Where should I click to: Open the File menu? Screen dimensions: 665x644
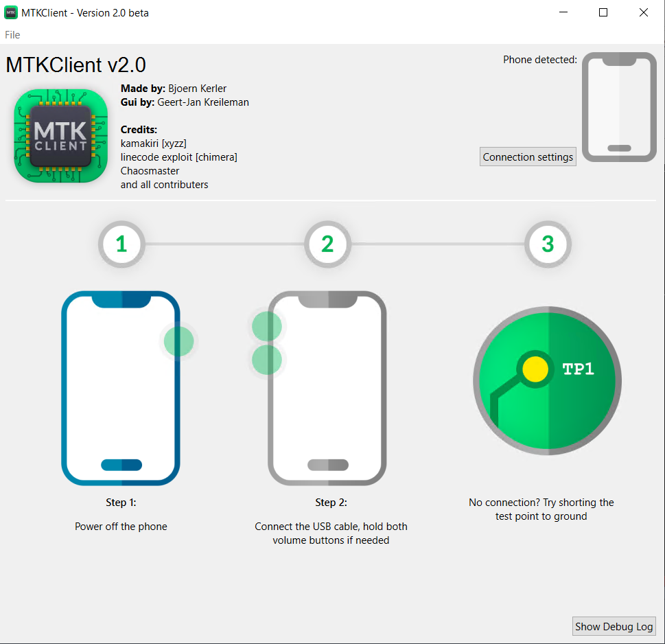12,35
